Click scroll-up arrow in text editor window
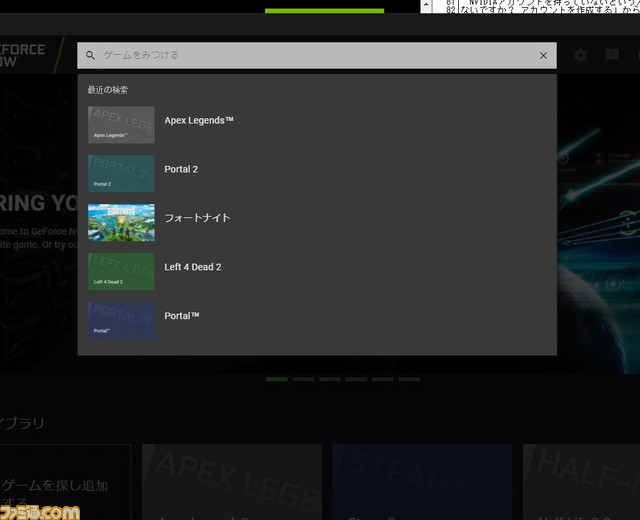The image size is (640, 520). coord(426,5)
